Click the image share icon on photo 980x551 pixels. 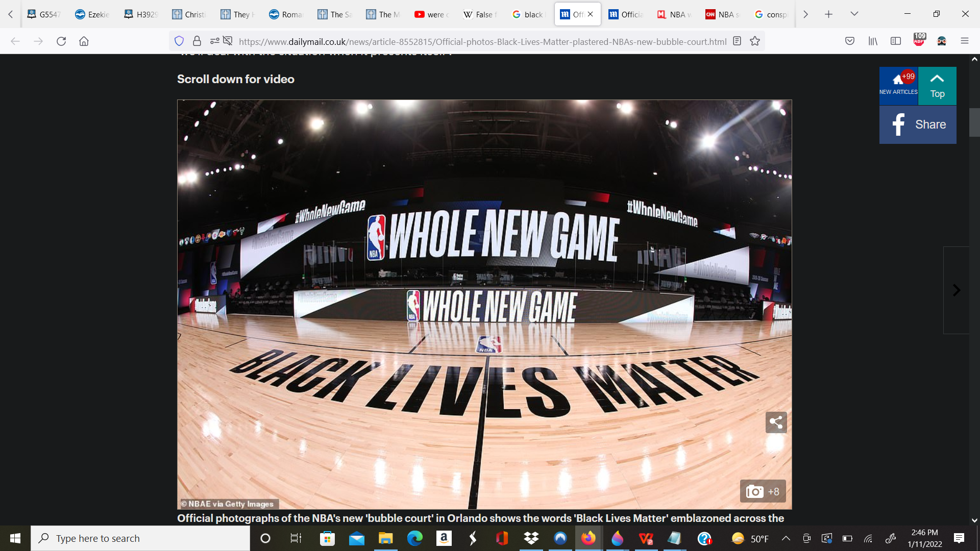pyautogui.click(x=776, y=422)
